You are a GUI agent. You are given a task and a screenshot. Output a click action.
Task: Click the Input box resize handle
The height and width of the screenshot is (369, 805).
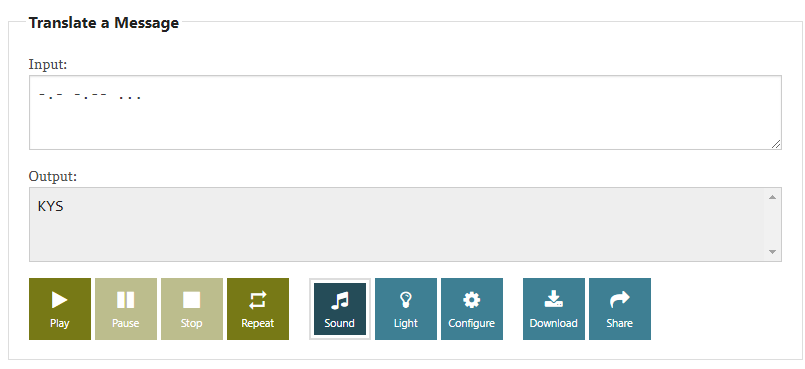[776, 144]
